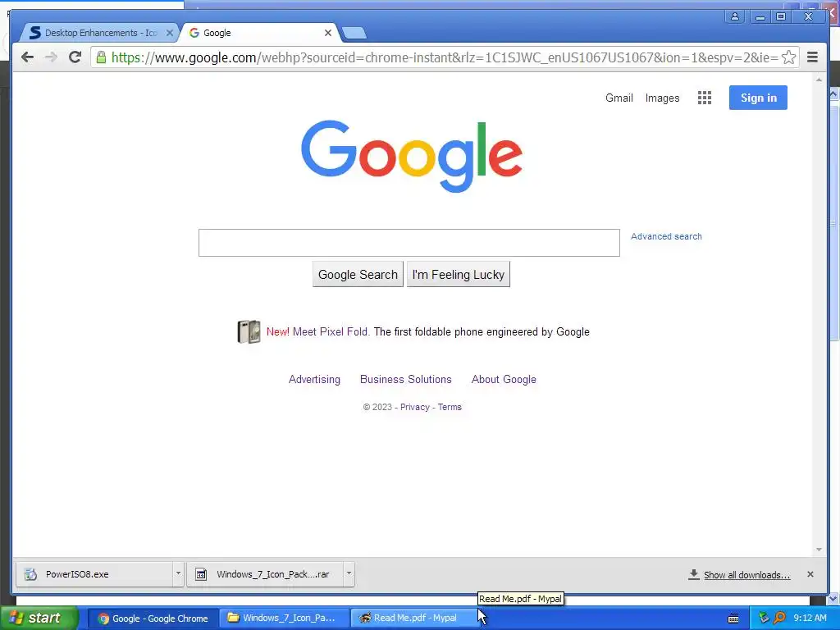840x630 pixels.
Task: Click the blue Sign in button
Action: tap(758, 98)
